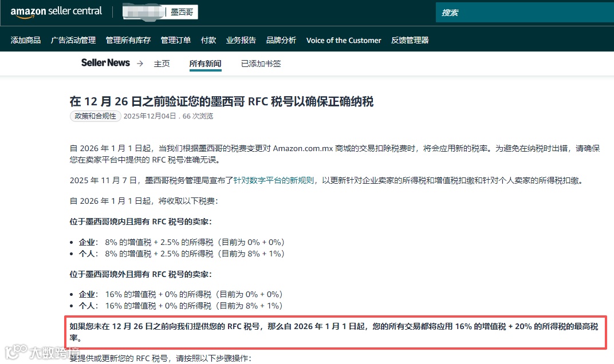Select the 个人 line with 2.5% 的所得税
Image resolution: width=614 pixels, height=364 pixels.
point(182,254)
